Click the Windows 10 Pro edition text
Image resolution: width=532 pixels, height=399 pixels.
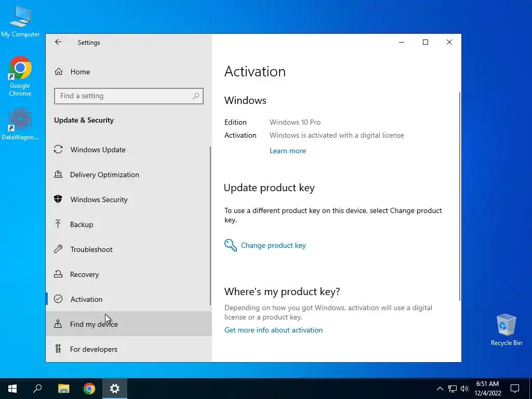click(x=295, y=122)
